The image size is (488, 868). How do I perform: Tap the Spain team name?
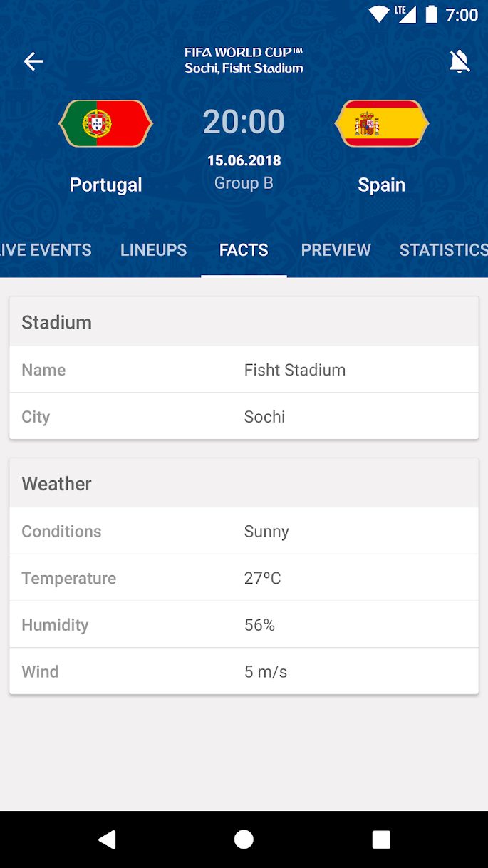tap(382, 185)
